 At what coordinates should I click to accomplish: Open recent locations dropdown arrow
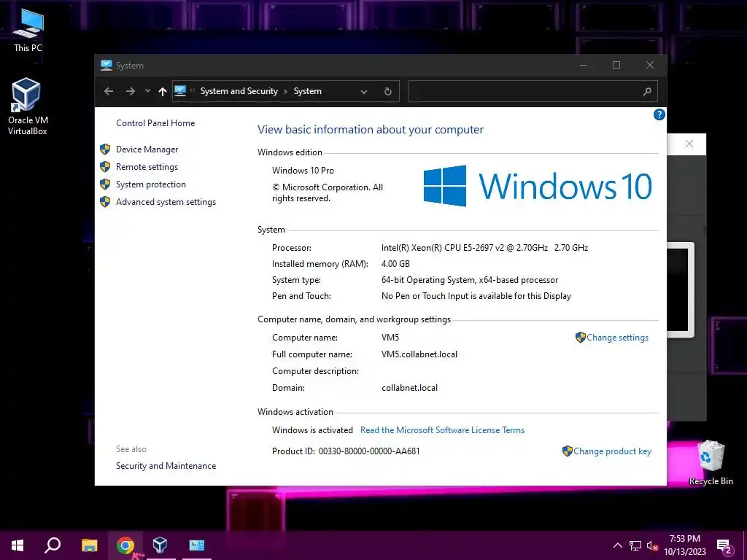point(147,91)
